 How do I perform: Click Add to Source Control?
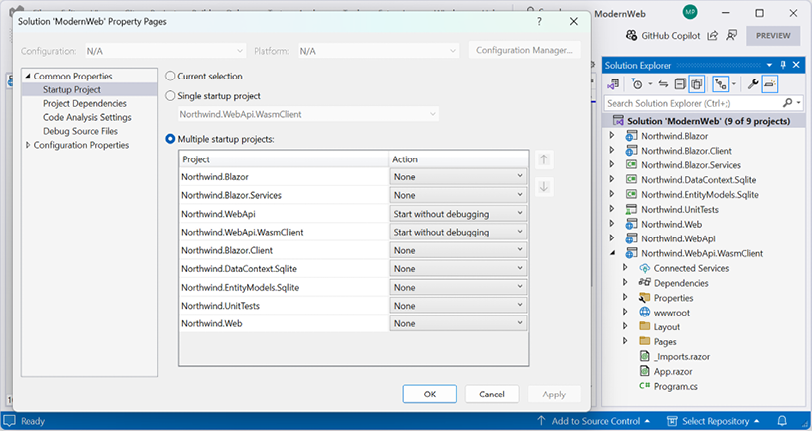(595, 421)
